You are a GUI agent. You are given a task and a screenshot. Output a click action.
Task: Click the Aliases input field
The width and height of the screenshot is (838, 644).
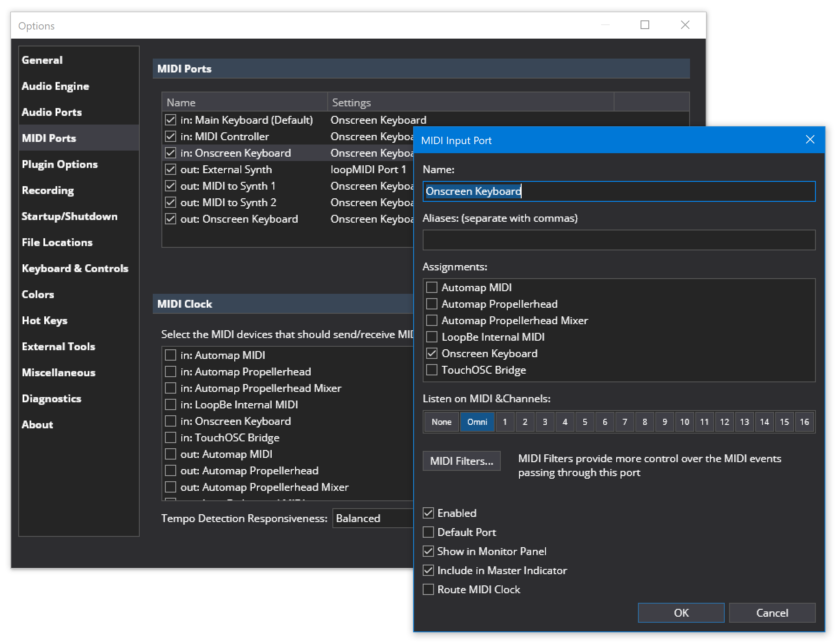tap(619, 240)
